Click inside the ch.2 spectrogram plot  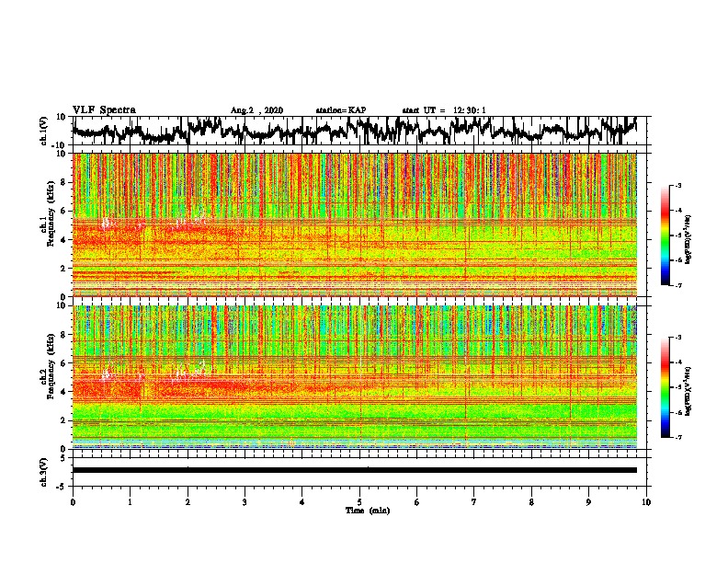355,377
